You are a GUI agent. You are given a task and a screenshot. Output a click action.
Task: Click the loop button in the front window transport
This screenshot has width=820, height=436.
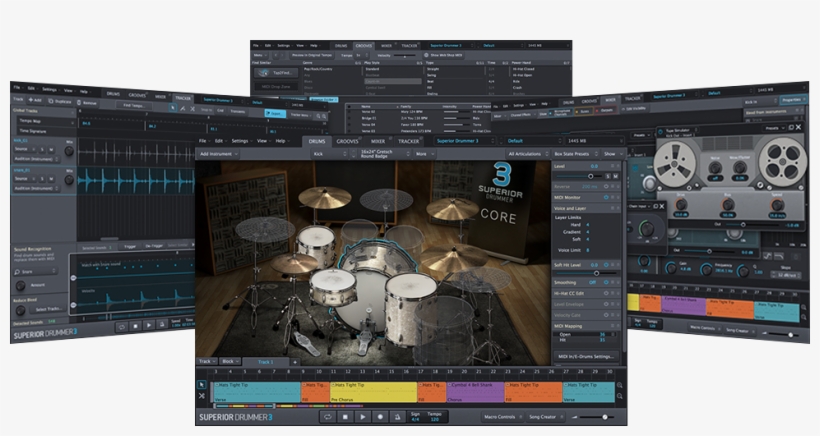point(328,417)
